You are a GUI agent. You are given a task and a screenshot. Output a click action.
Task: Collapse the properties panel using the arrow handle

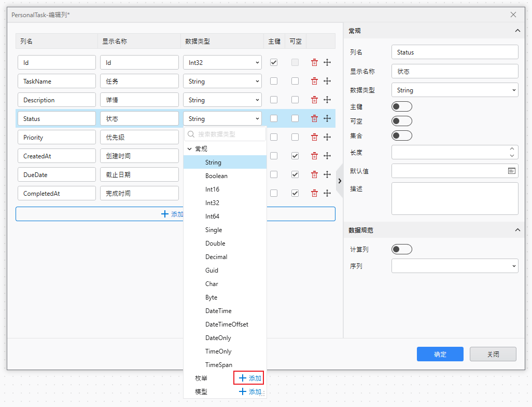(x=340, y=181)
